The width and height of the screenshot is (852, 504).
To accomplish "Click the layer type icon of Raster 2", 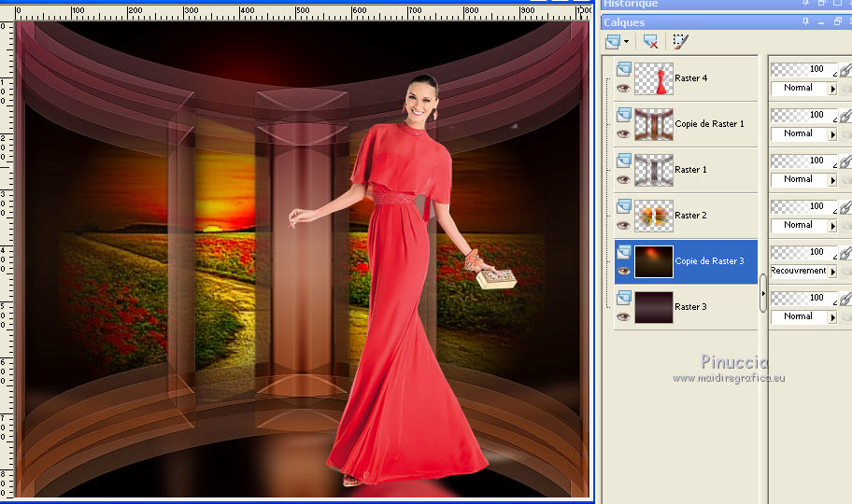I will point(624,205).
